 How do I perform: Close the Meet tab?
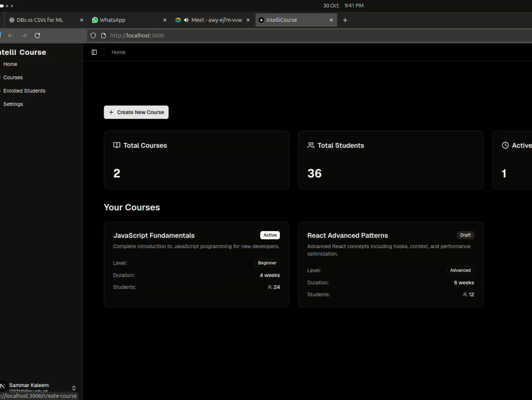pos(248,20)
